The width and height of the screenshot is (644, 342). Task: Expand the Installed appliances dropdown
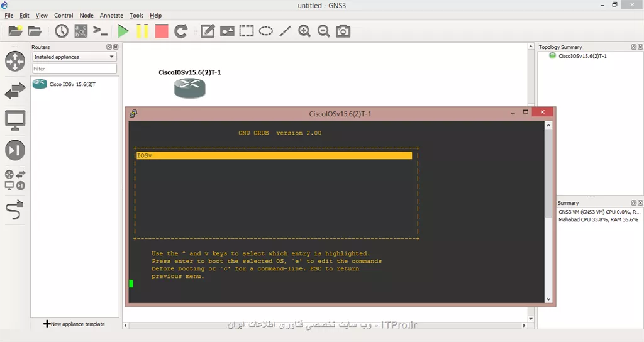75,57
